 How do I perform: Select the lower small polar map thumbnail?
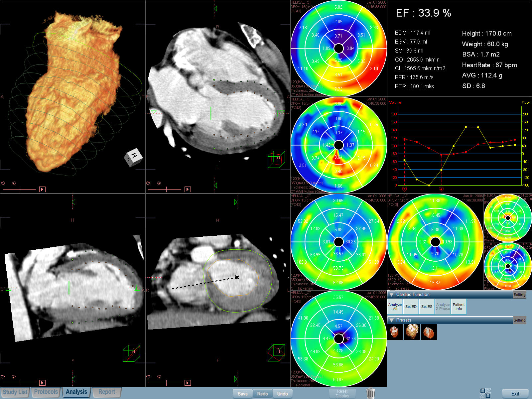point(508,266)
